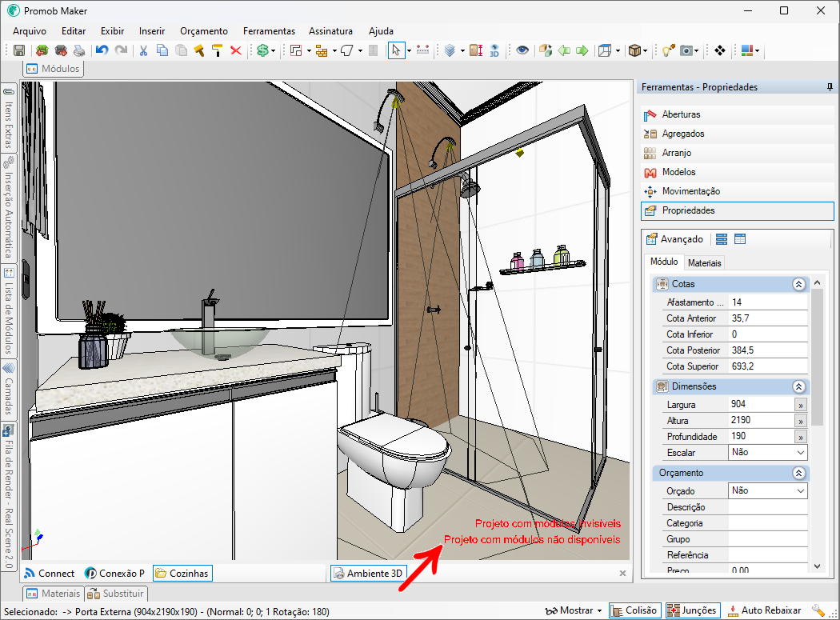
Task: Collapse the Orçamento section
Action: [x=798, y=473]
